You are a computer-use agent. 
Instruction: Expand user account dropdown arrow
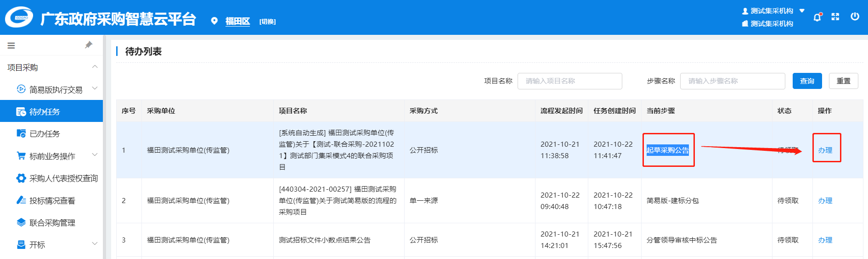802,11
